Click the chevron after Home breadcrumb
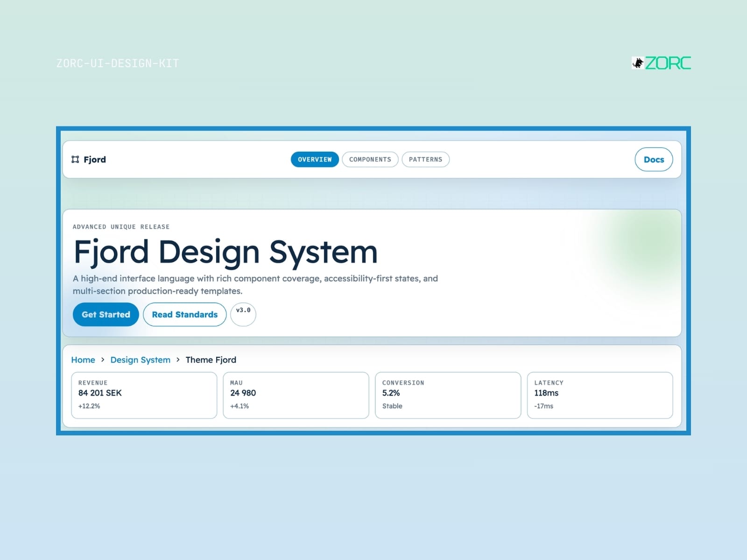This screenshot has height=560, width=747. pos(103,360)
